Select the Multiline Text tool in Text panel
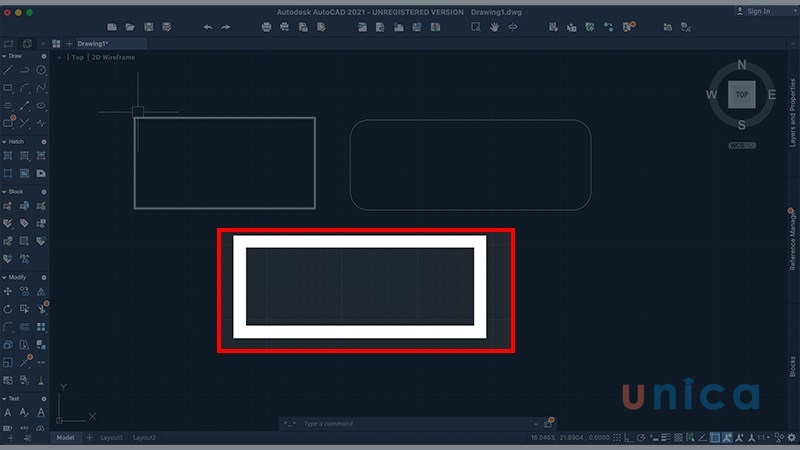The height and width of the screenshot is (450, 800). [8, 413]
